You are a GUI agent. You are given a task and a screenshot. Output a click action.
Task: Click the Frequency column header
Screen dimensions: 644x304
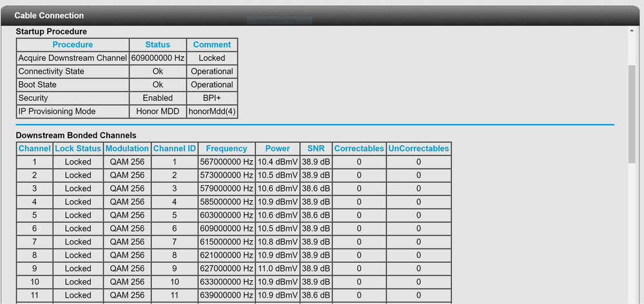(x=227, y=148)
